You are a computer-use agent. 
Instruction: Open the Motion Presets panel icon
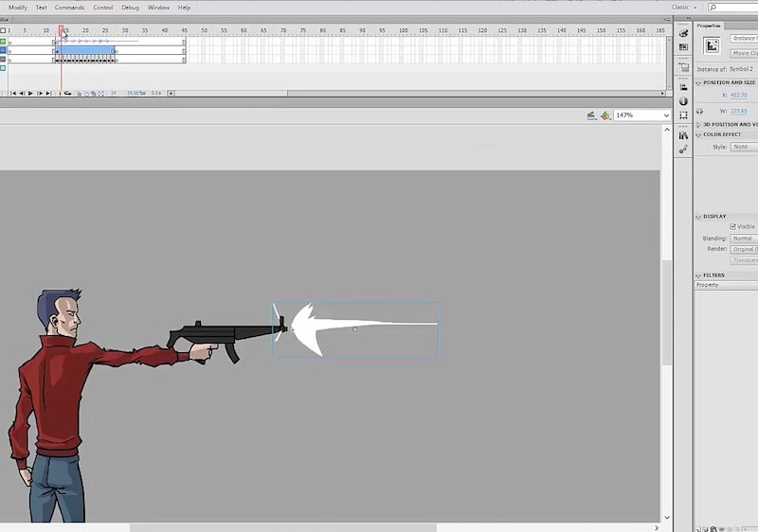[683, 149]
